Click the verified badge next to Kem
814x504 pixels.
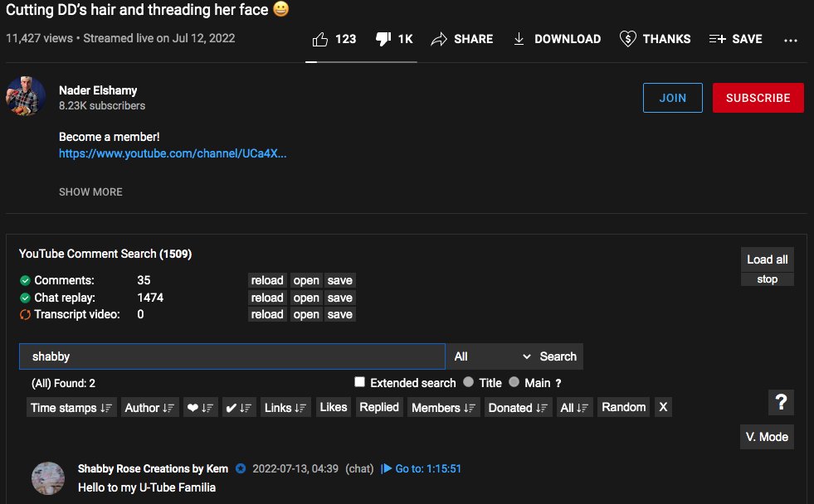click(241, 468)
